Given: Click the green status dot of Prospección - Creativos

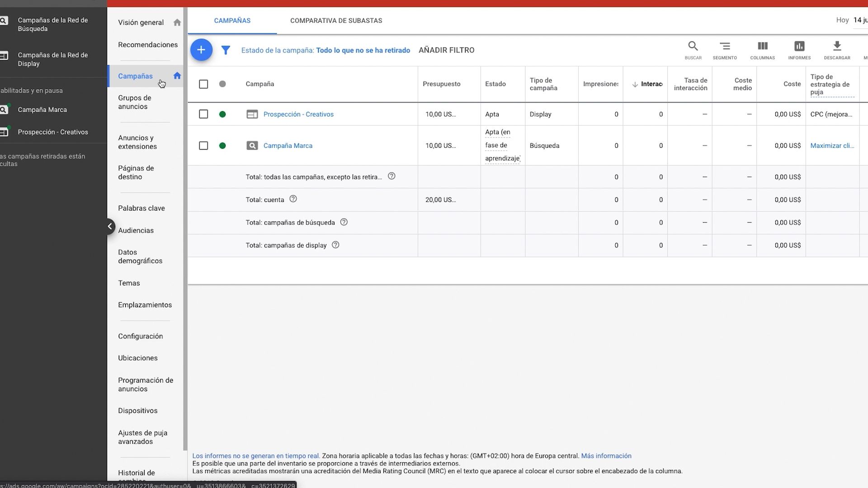Looking at the screenshot, I should click(x=222, y=114).
